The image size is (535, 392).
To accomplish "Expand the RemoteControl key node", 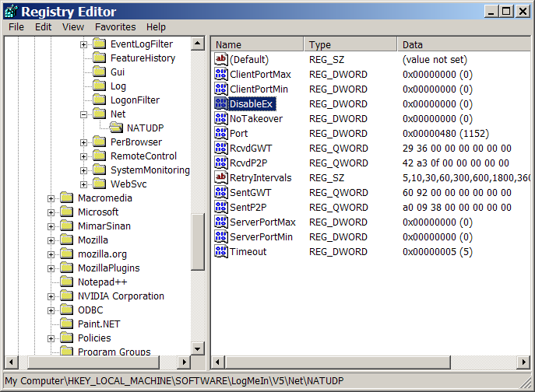I will pos(84,156).
